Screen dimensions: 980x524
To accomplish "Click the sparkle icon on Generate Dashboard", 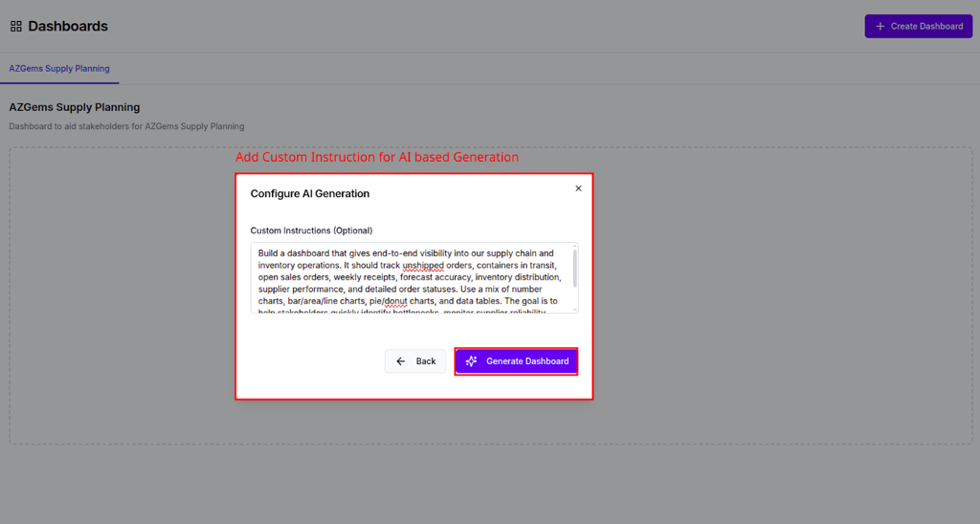I will point(471,361).
